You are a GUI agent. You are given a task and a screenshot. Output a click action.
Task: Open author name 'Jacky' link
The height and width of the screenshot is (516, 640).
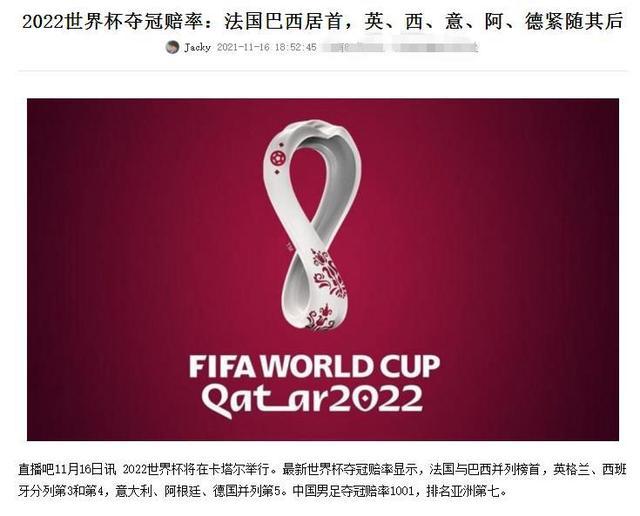click(198, 47)
